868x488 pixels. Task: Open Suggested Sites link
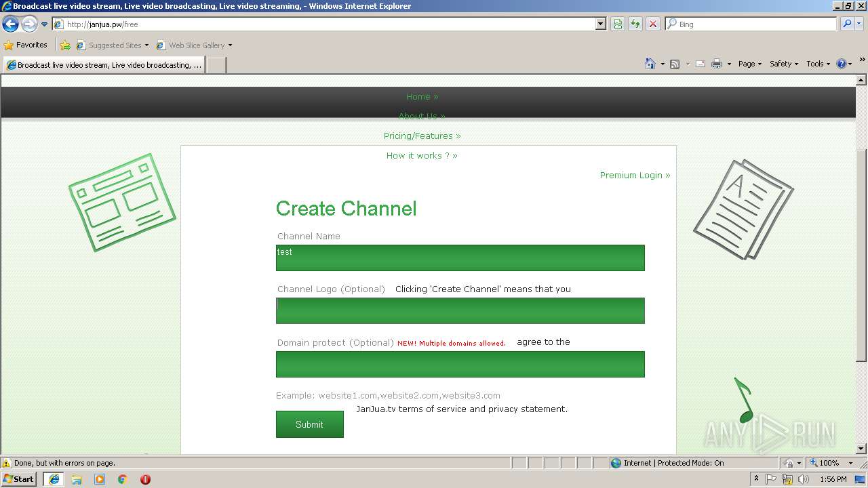112,45
